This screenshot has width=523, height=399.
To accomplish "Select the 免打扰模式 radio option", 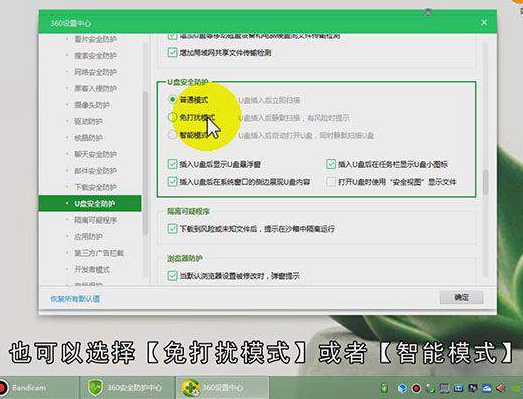I will [172, 117].
